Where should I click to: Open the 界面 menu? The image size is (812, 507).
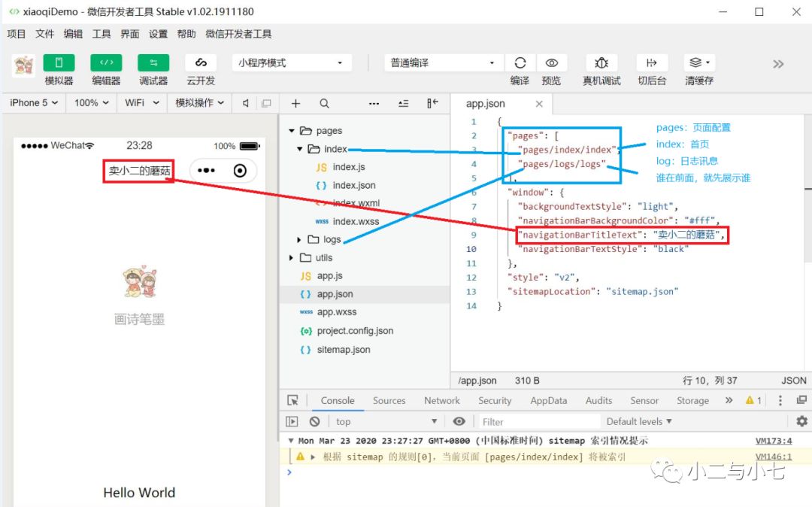tap(130, 34)
